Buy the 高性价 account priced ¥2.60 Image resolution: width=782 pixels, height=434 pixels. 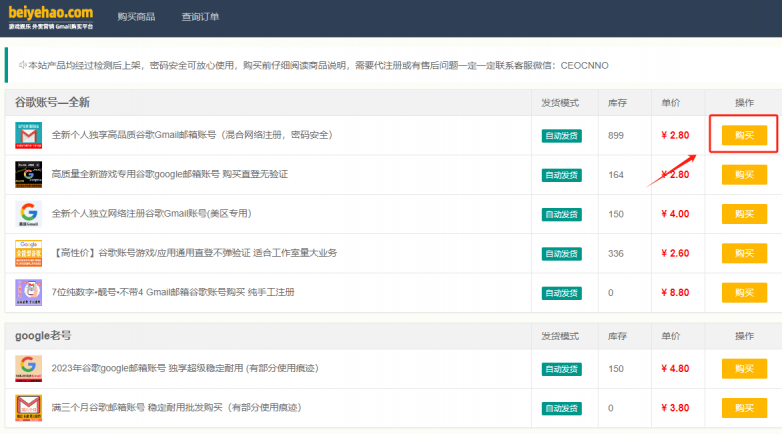tap(744, 253)
